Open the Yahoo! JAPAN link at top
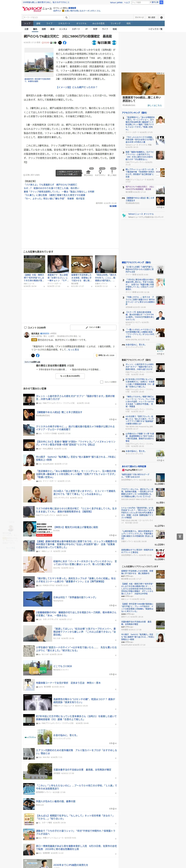 [116, 2]
